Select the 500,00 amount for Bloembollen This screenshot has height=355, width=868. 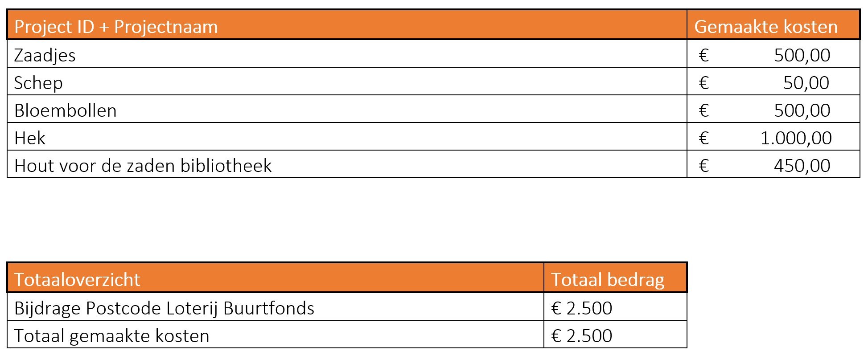[x=802, y=110]
